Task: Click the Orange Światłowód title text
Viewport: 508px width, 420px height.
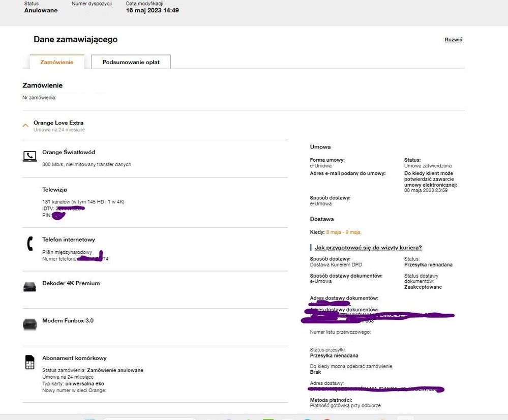Action: tap(68, 152)
